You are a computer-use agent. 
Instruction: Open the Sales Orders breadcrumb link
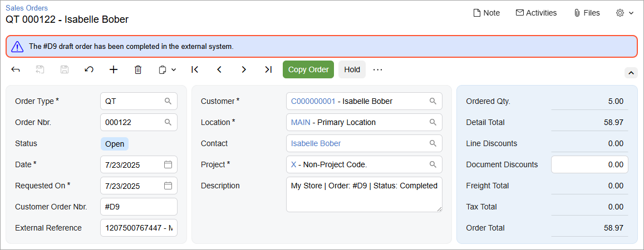(27, 8)
